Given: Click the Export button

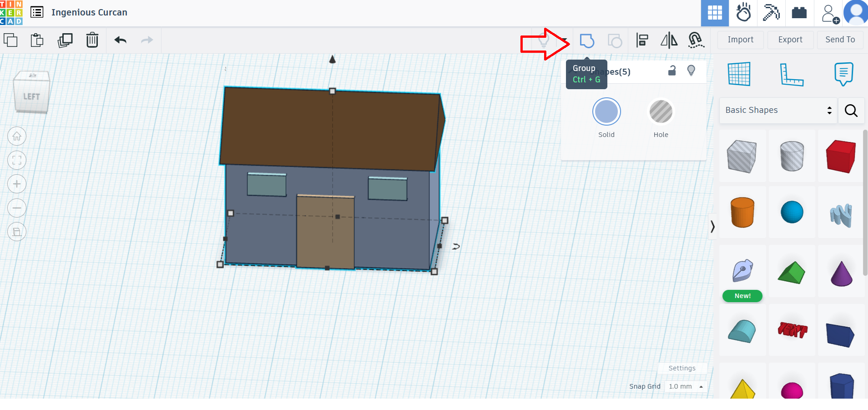Looking at the screenshot, I should (x=790, y=40).
